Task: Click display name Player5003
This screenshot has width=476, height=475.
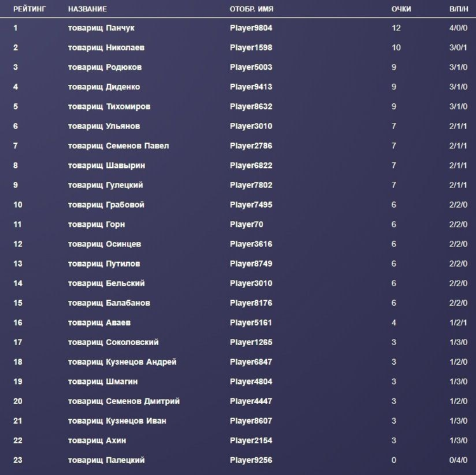Action: click(x=251, y=67)
